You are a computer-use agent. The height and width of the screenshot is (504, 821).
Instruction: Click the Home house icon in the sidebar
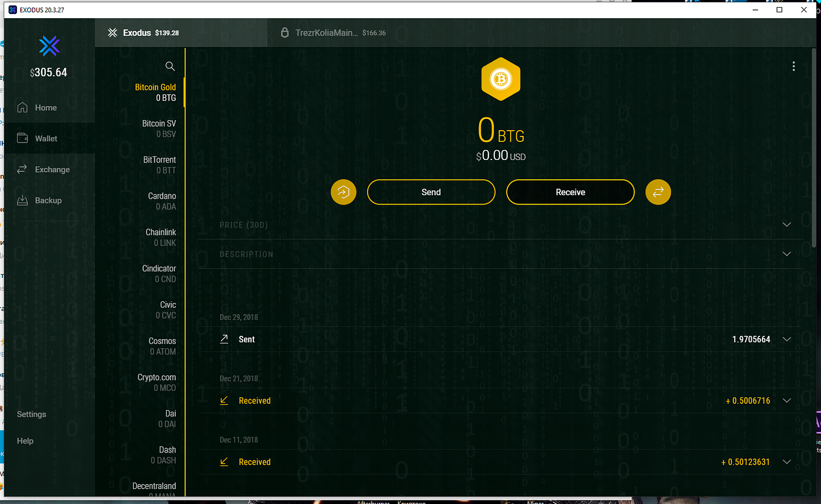(23, 108)
